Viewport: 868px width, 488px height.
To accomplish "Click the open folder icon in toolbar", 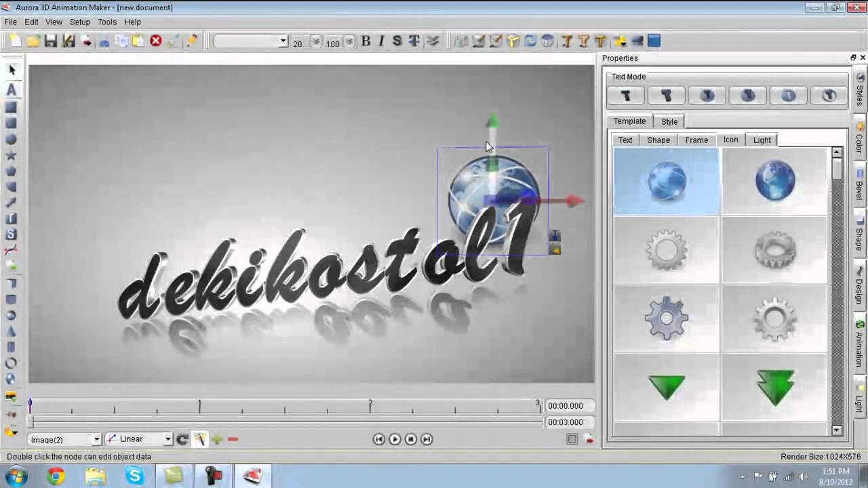I will click(33, 41).
